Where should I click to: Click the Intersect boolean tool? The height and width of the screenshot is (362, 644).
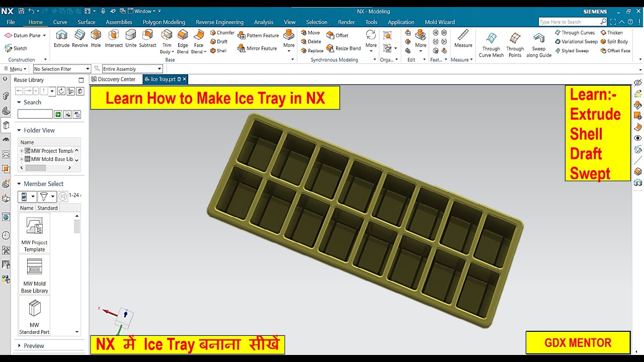tap(114, 39)
